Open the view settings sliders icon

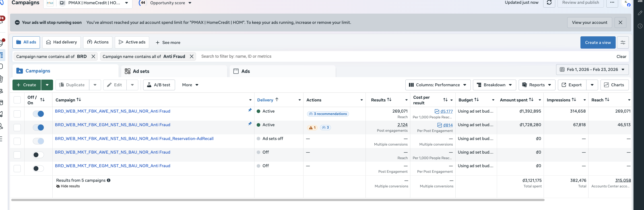pyautogui.click(x=623, y=43)
